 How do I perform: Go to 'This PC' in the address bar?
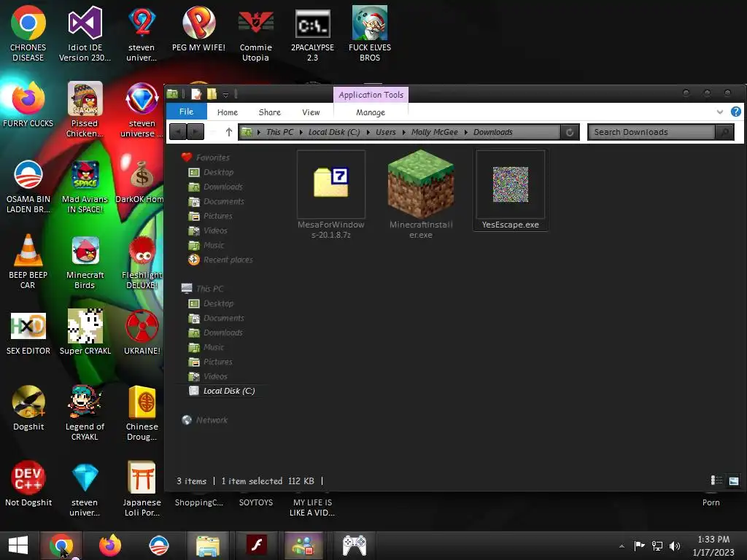tap(279, 132)
